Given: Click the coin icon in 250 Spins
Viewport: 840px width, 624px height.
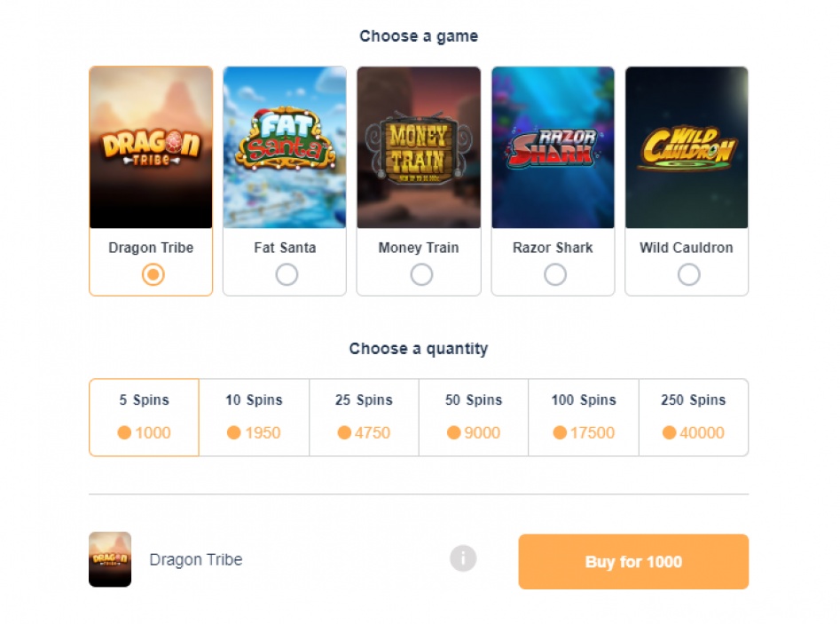Looking at the screenshot, I should point(670,433).
